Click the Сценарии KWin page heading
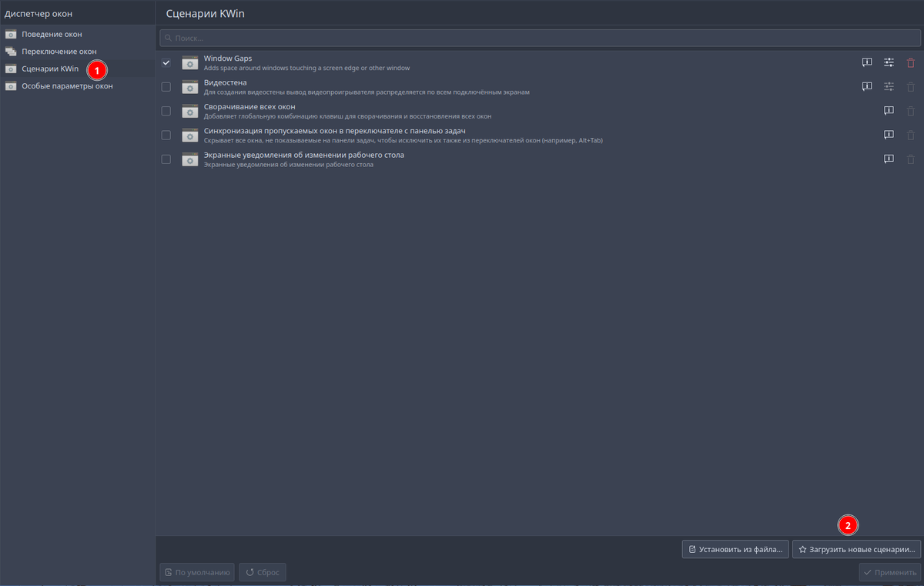The image size is (924, 586). [206, 13]
